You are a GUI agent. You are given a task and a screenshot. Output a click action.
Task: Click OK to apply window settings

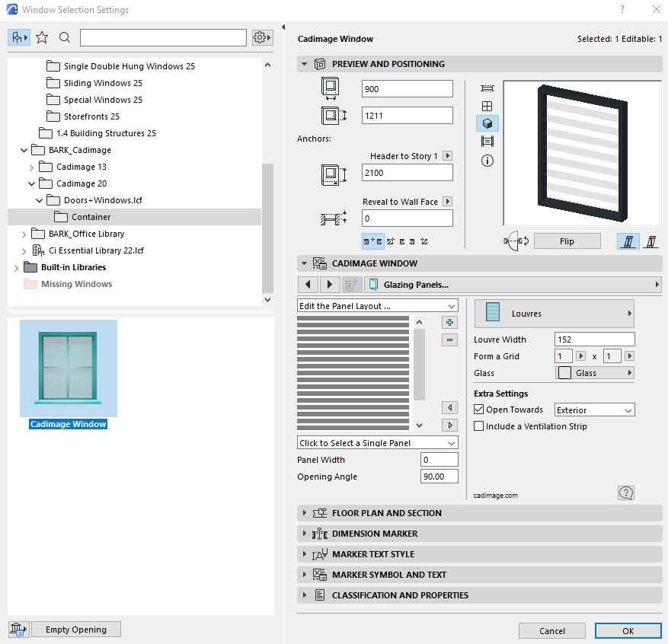click(x=627, y=630)
